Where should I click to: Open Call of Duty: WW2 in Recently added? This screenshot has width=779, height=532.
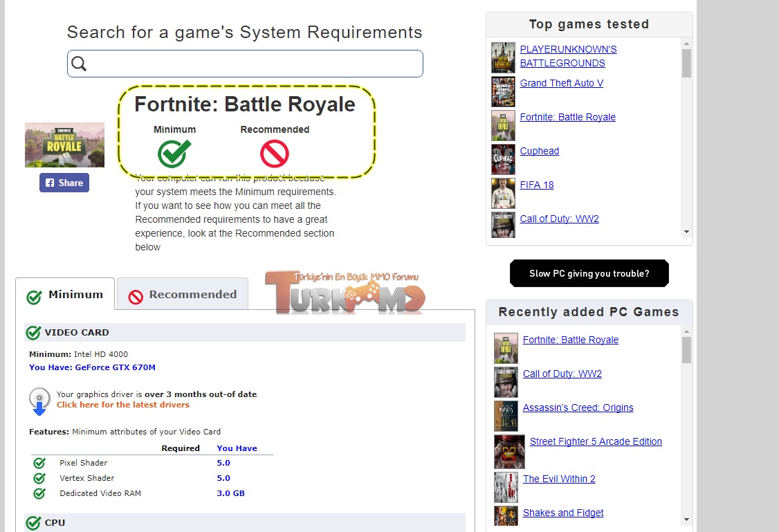(x=562, y=374)
